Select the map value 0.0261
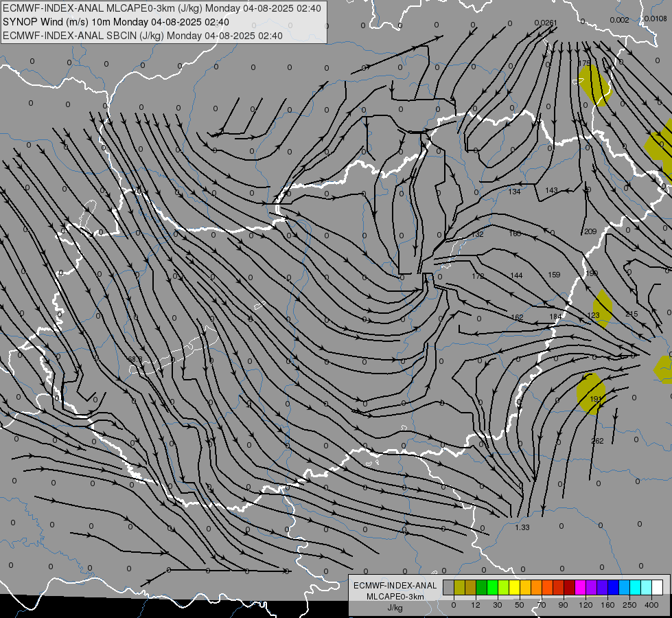Viewport: 672px width, 618px height. tap(546, 23)
